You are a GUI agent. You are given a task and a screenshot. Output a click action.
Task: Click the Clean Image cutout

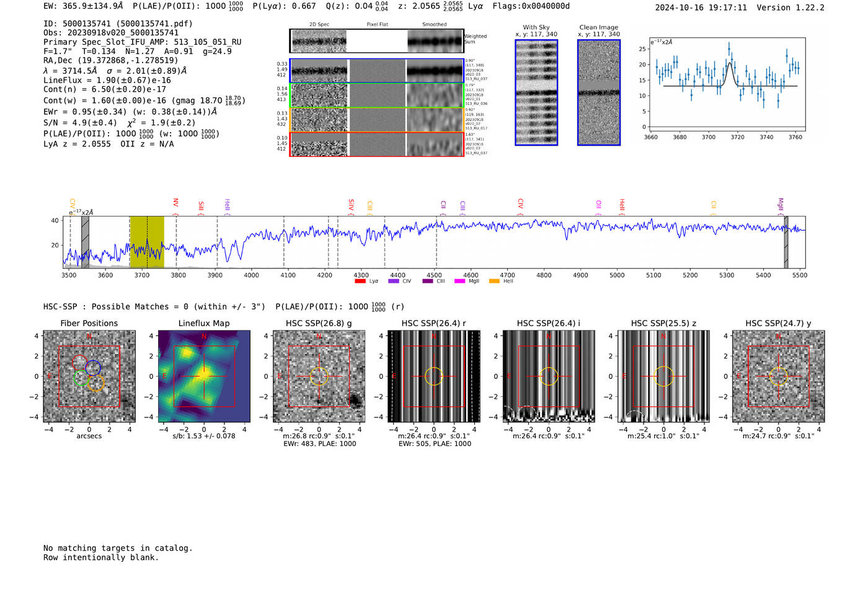tap(599, 92)
